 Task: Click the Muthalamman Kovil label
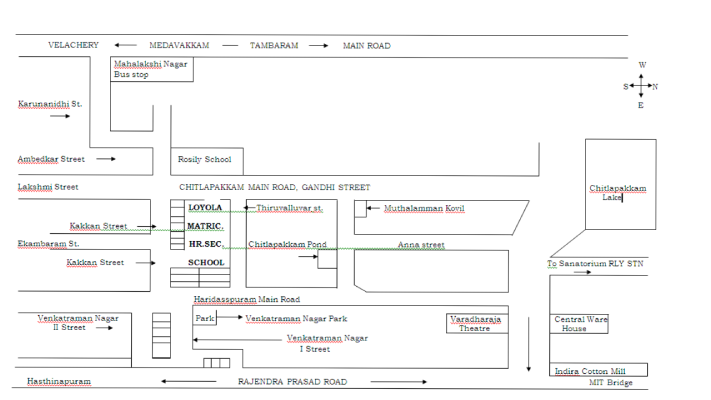(x=424, y=208)
